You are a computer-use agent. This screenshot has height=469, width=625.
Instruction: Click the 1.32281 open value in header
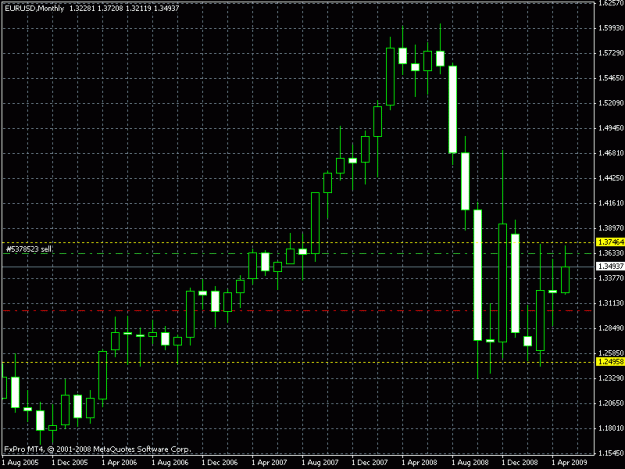coord(82,8)
